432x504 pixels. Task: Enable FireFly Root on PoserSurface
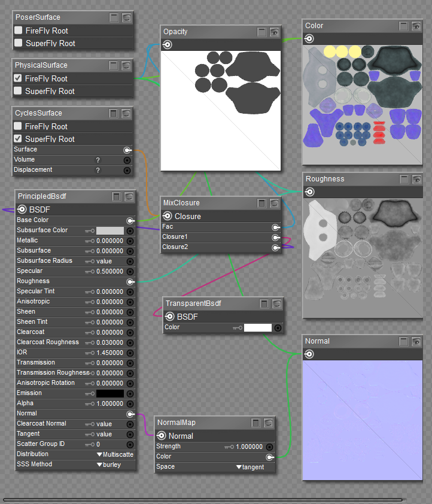[19, 31]
